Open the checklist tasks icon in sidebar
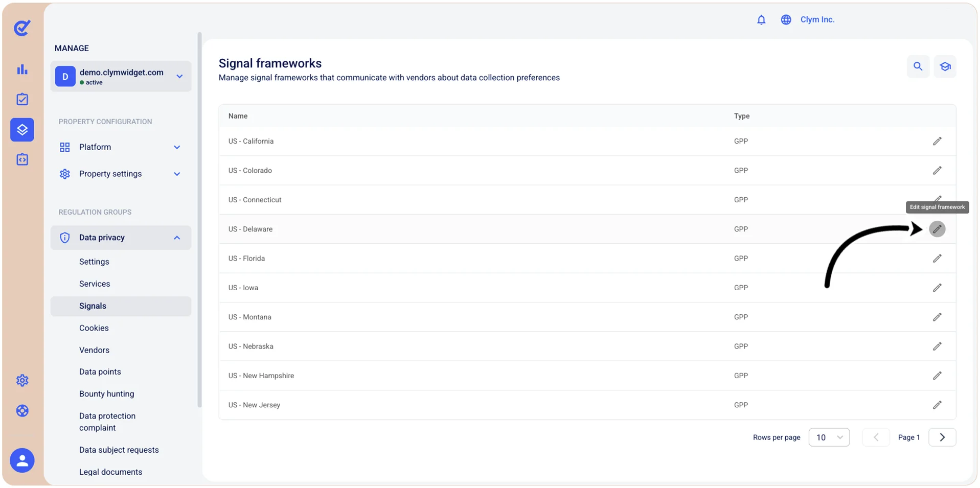 [22, 99]
